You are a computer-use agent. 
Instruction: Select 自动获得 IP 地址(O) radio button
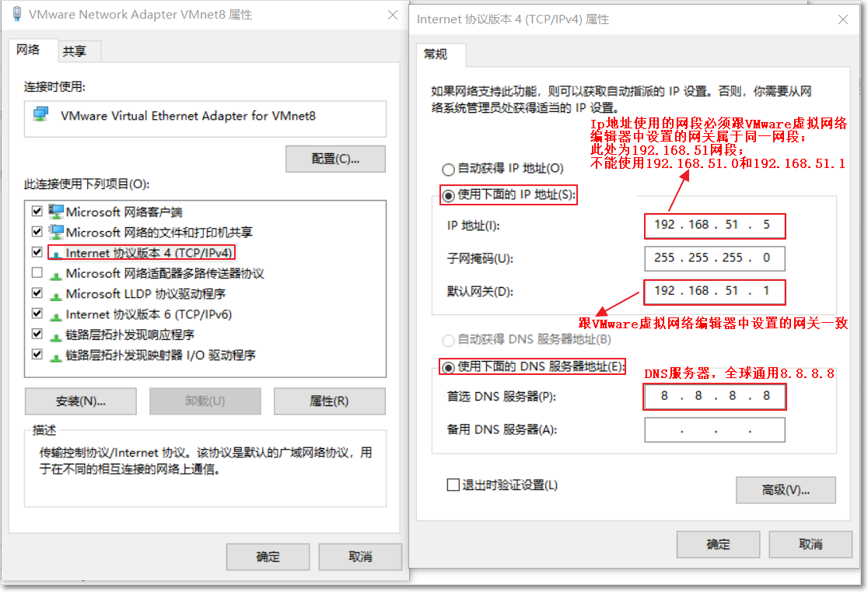[449, 170]
